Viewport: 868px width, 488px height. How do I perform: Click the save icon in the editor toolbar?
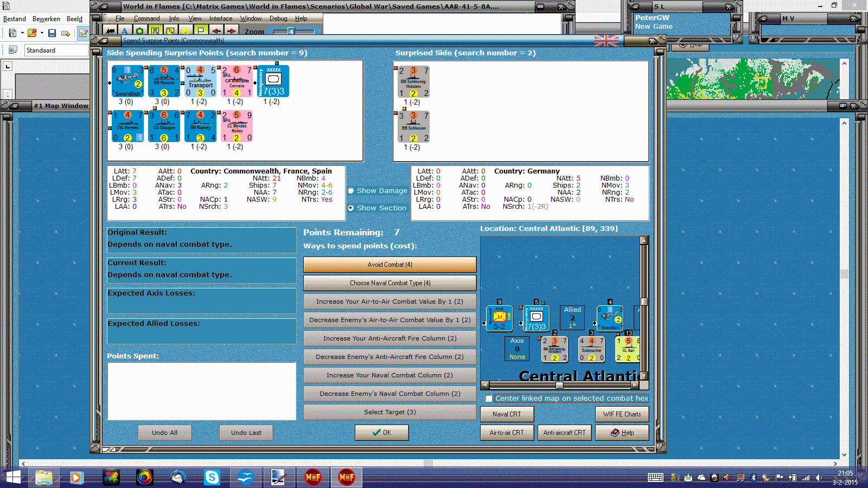[x=52, y=33]
